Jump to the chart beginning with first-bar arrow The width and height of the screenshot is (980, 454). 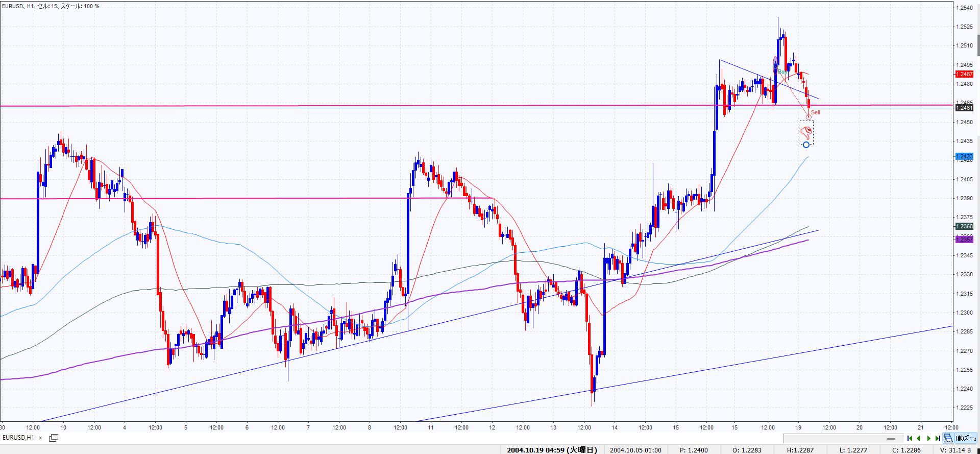tap(910, 438)
